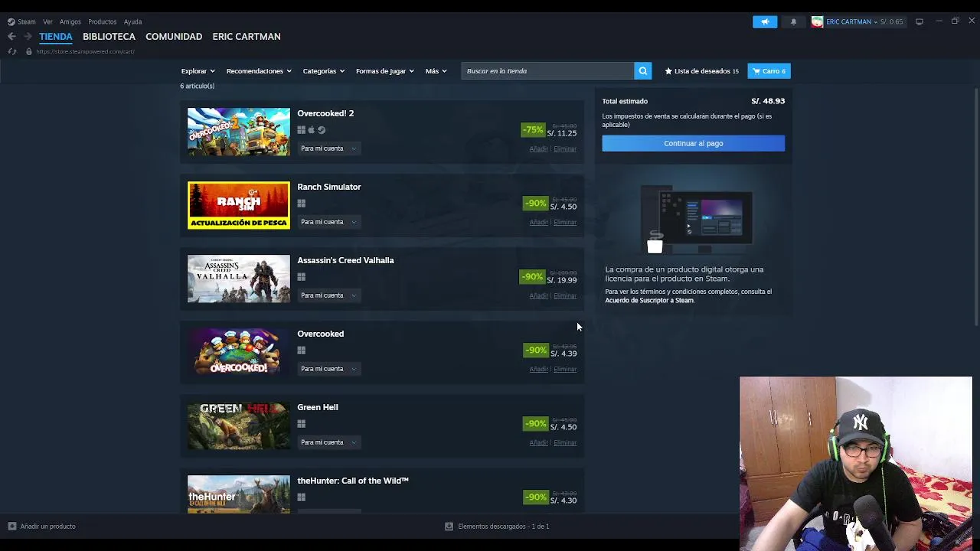
Task: Open the Explorar dropdown
Action: [198, 71]
